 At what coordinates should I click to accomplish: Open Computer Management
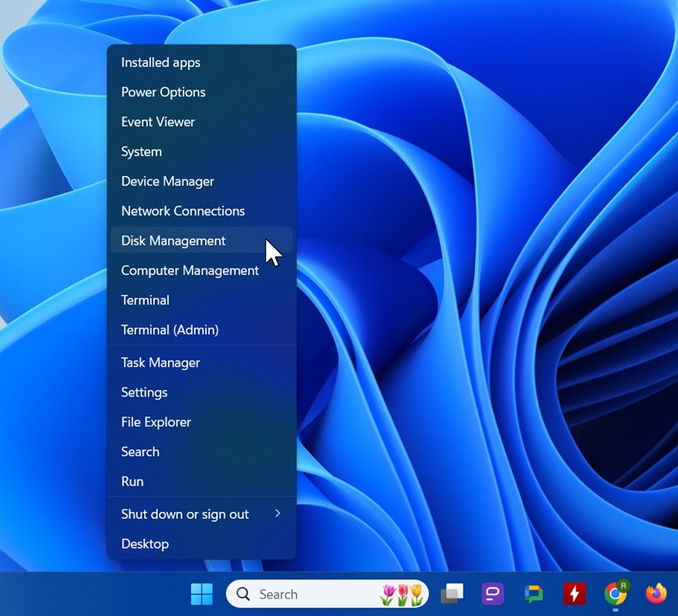pyautogui.click(x=201, y=270)
